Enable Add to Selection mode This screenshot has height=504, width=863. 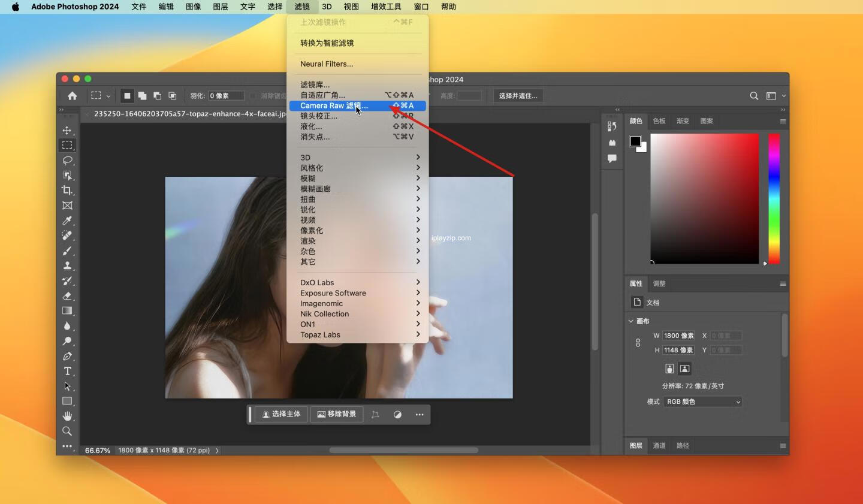pos(142,96)
